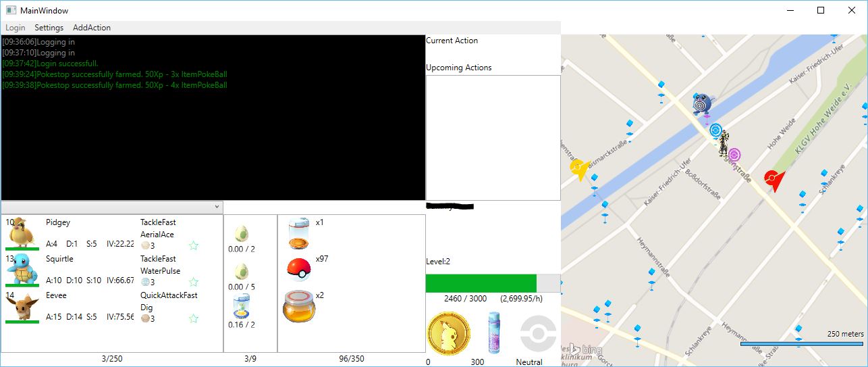Toggle favorite star for Pidgey
Viewport: 868px width, 367px height.
coord(194,245)
